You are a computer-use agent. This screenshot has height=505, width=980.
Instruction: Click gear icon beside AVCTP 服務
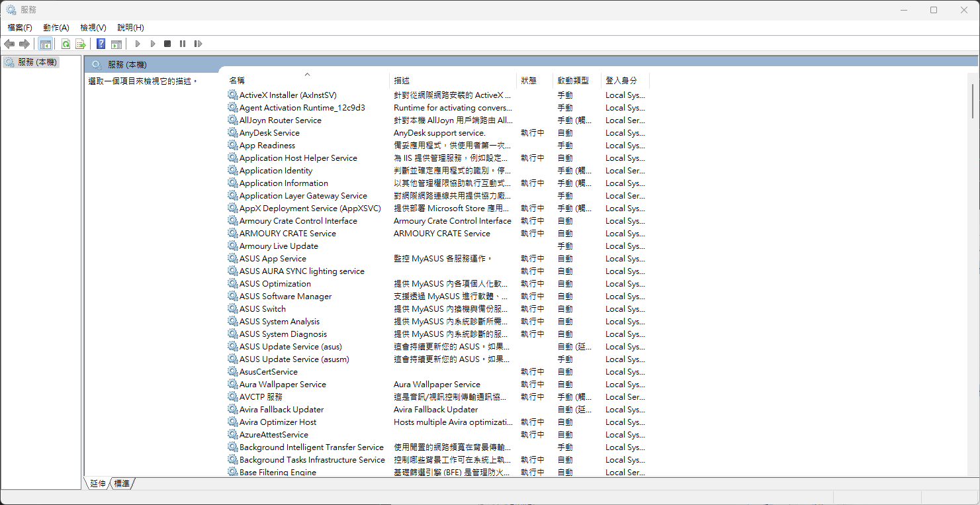pyautogui.click(x=233, y=397)
